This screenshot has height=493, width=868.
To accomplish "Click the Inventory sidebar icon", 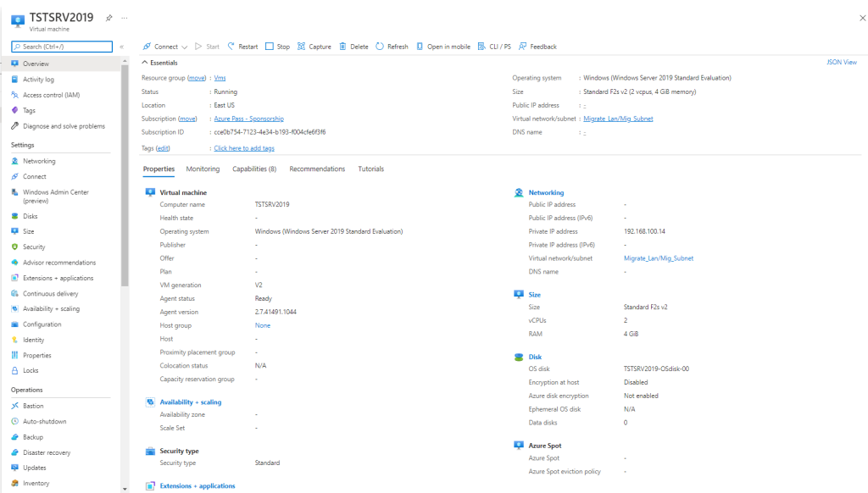I will click(15, 483).
